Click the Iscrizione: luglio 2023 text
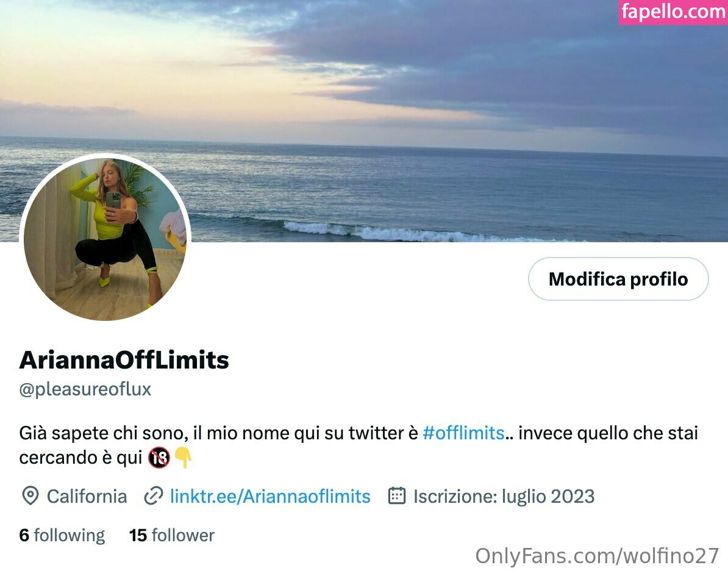 (x=504, y=496)
